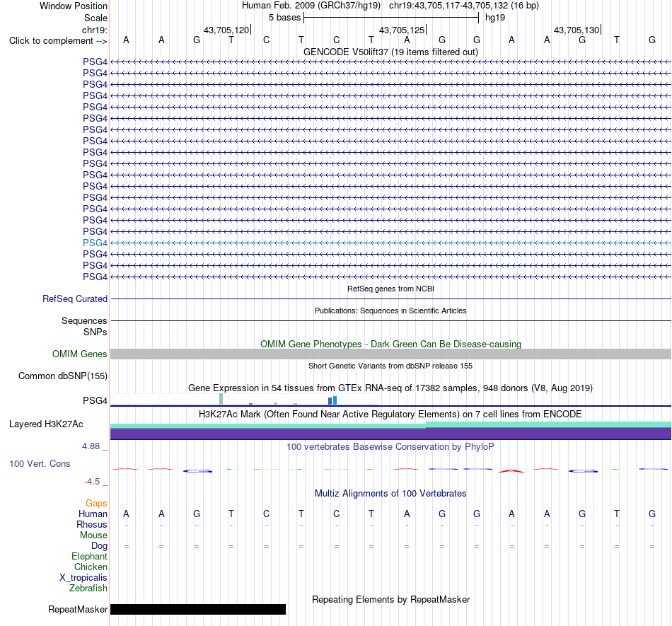This screenshot has height=626, width=672.
Task: Click the 'X_tropicalis' alignment row label
Action: point(83,578)
